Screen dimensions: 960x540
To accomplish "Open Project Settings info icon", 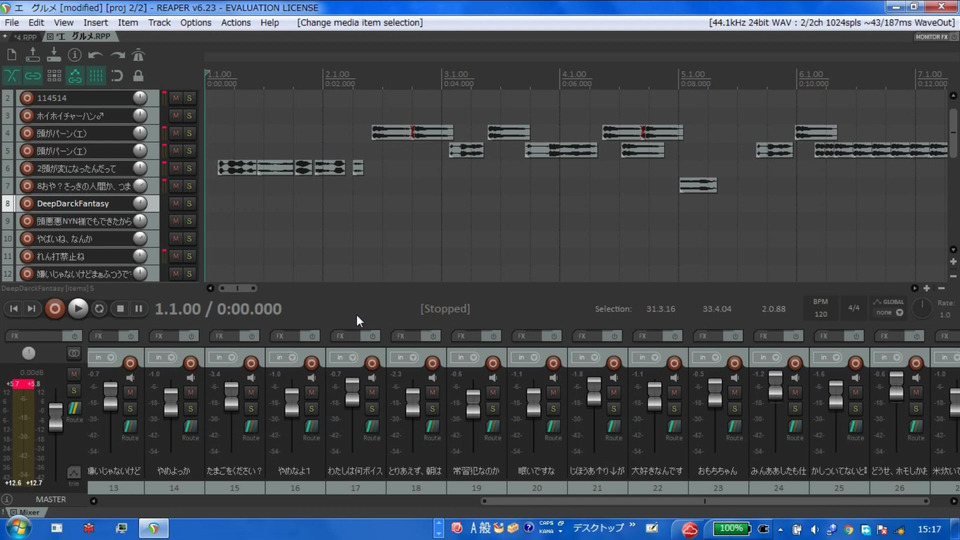I will point(75,55).
